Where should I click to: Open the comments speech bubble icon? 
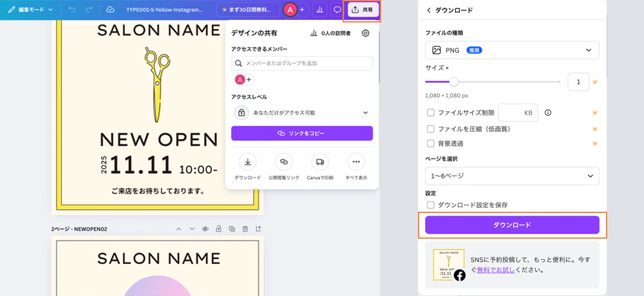pyautogui.click(x=337, y=10)
